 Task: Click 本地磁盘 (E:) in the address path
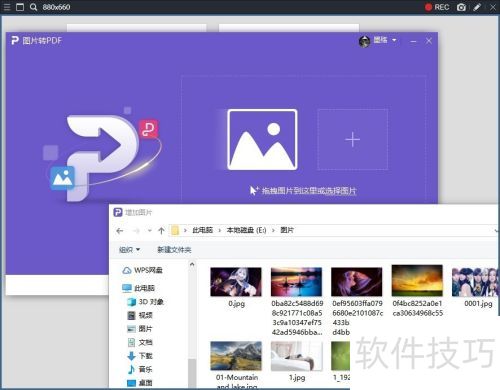tap(246, 230)
